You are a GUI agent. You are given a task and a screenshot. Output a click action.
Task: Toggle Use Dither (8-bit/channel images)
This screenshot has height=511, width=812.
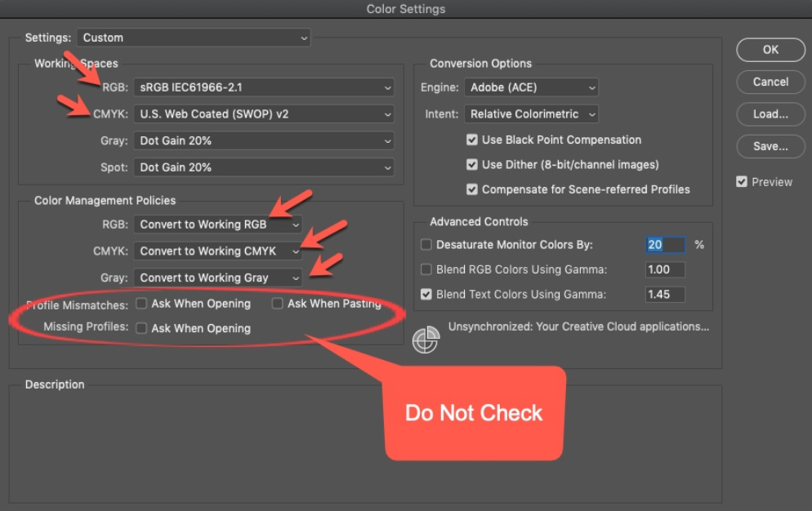click(471, 164)
